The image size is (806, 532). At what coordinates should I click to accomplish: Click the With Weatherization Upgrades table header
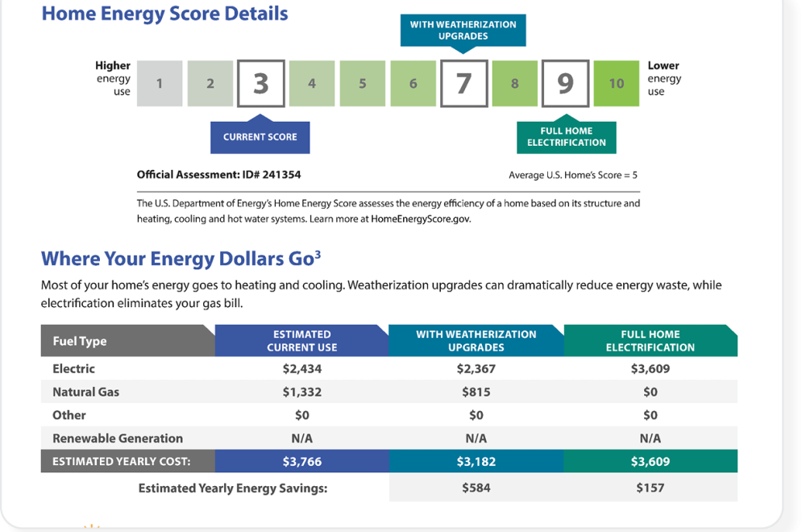[x=476, y=341]
